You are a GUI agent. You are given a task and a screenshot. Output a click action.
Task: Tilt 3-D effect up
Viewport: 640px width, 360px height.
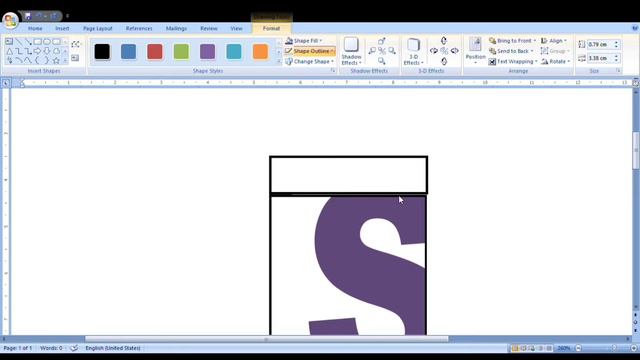coord(444,41)
